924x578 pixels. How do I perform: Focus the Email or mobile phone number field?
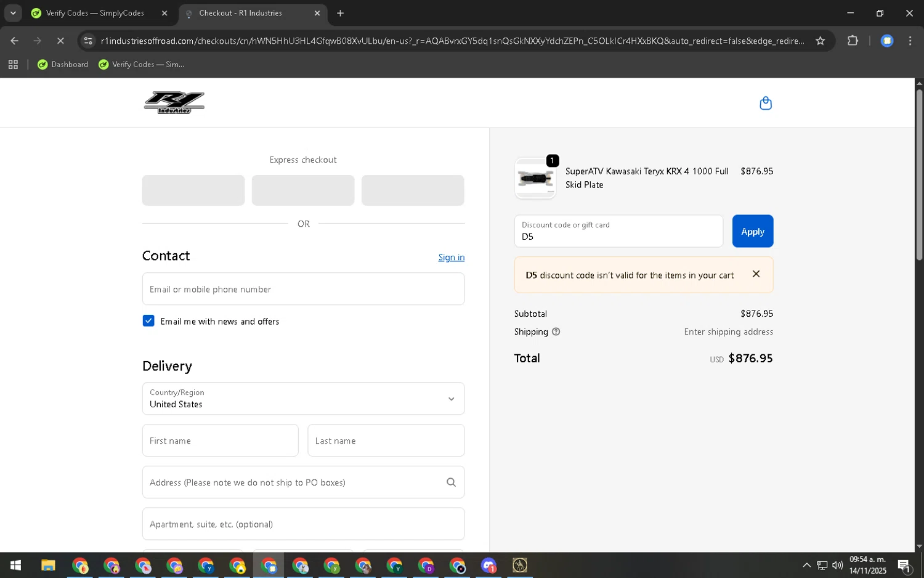tap(303, 289)
